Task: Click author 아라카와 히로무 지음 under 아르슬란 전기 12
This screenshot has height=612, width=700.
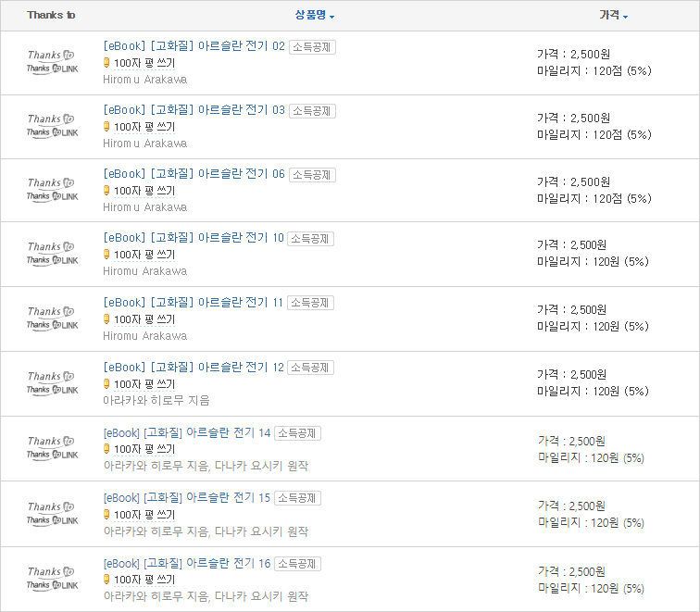Action: (x=156, y=400)
